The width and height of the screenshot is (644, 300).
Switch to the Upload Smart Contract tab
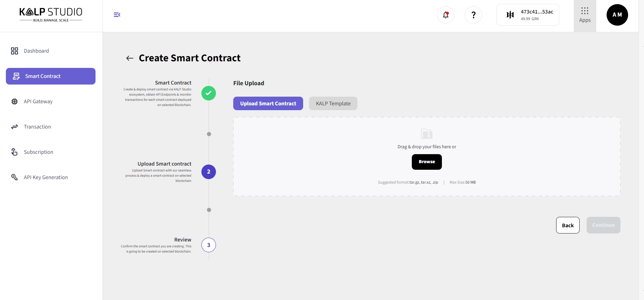(268, 104)
